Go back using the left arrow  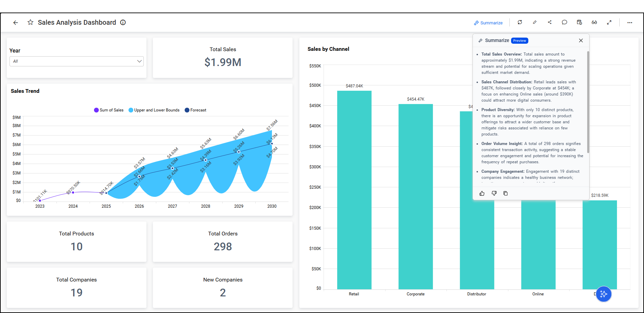pos(16,23)
